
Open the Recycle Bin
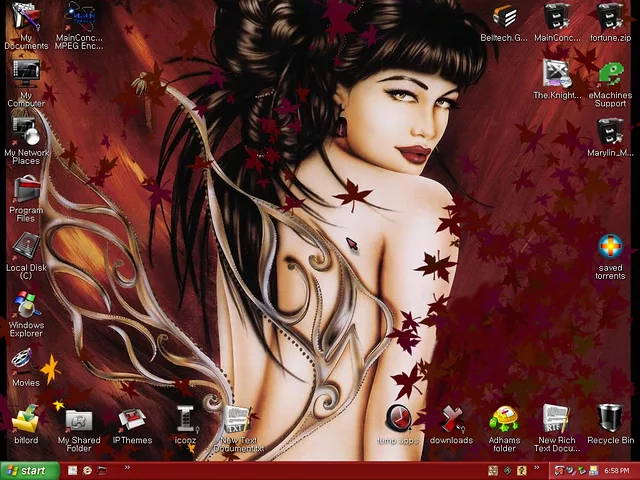[610, 418]
